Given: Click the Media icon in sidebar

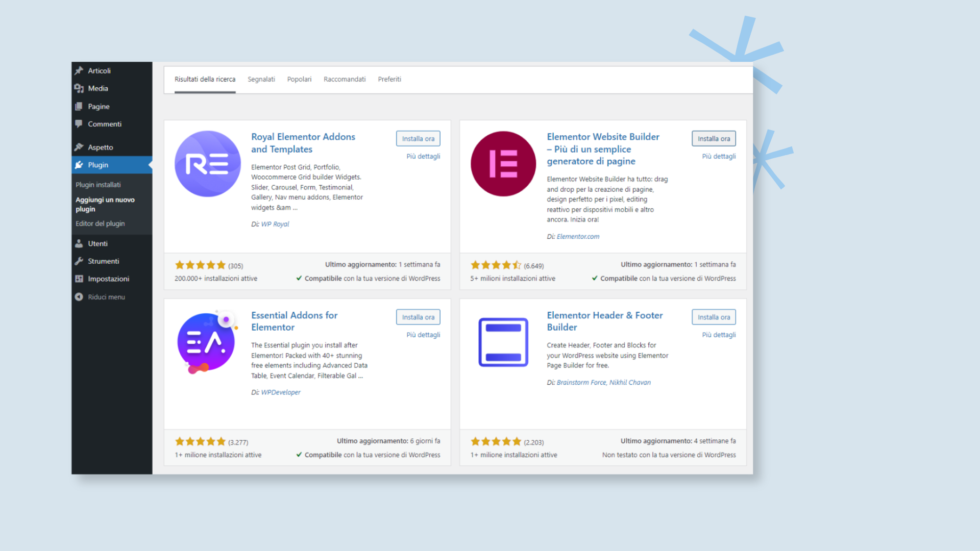Looking at the screenshot, I should pos(79,89).
